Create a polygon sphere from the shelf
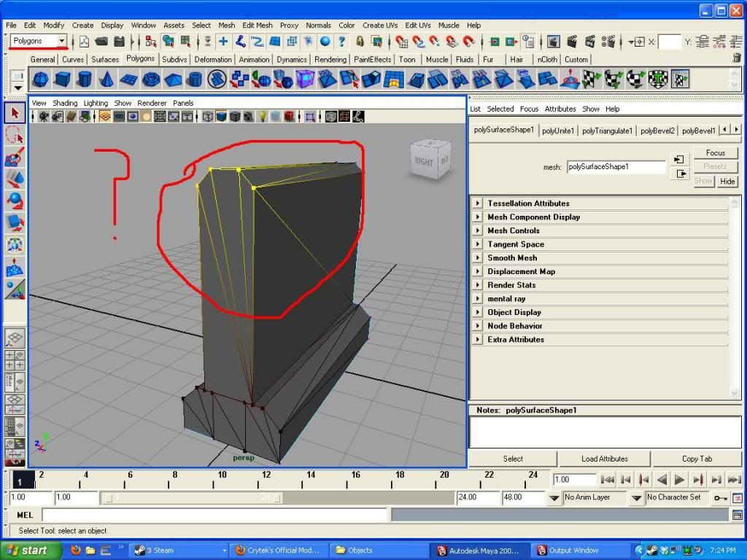 click(41, 79)
